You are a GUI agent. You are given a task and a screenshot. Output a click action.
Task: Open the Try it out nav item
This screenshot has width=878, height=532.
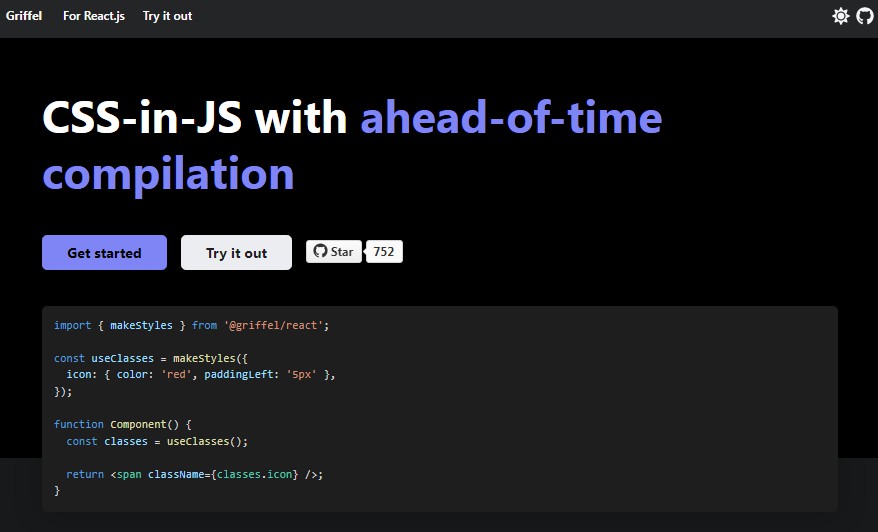(x=167, y=16)
